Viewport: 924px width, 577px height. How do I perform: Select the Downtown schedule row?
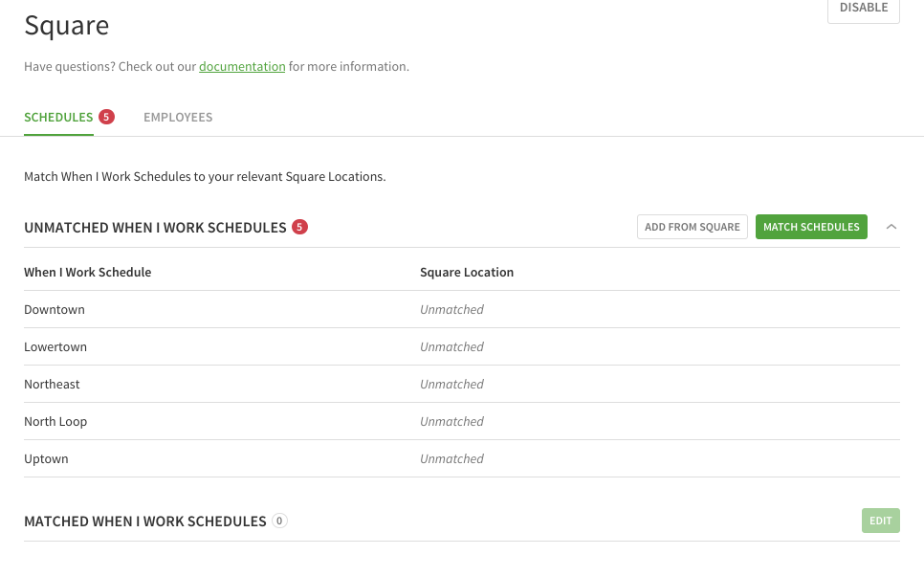[x=55, y=309]
